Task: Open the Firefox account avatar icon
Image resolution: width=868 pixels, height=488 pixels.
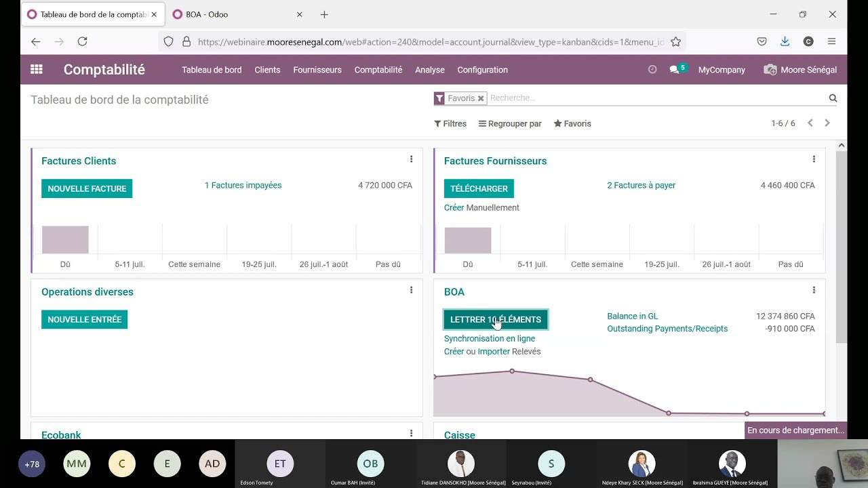Action: 808,41
